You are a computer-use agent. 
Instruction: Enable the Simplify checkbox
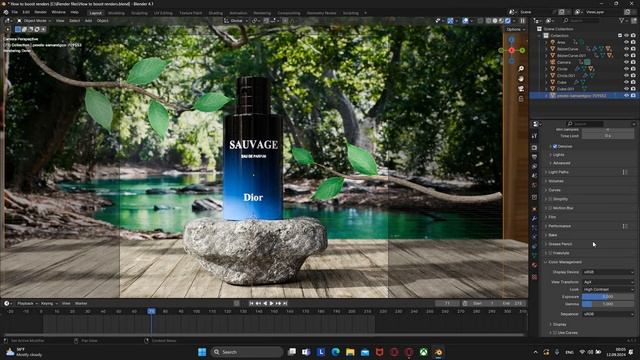click(550, 199)
